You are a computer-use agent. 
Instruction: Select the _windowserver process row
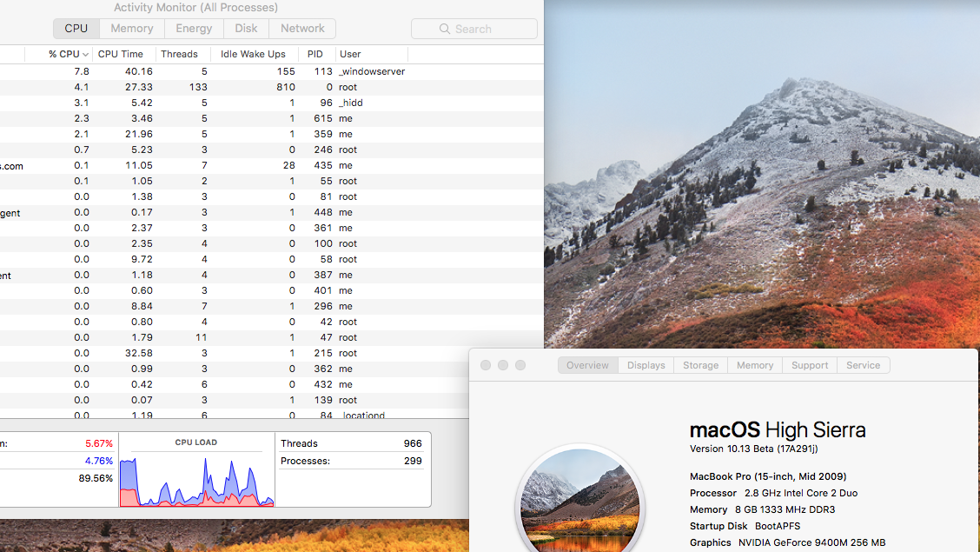click(x=272, y=72)
